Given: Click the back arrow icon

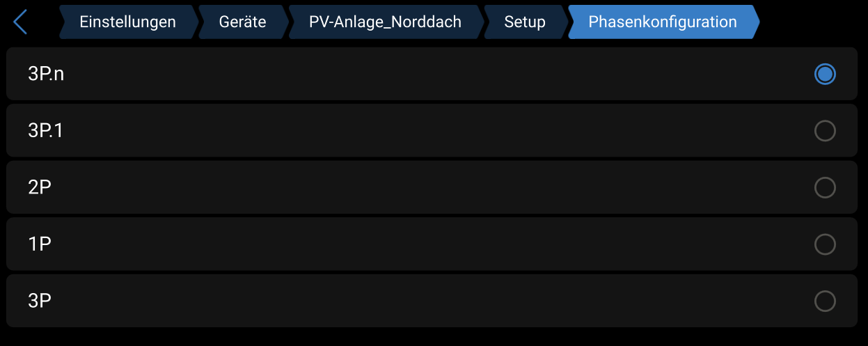Looking at the screenshot, I should click(20, 22).
